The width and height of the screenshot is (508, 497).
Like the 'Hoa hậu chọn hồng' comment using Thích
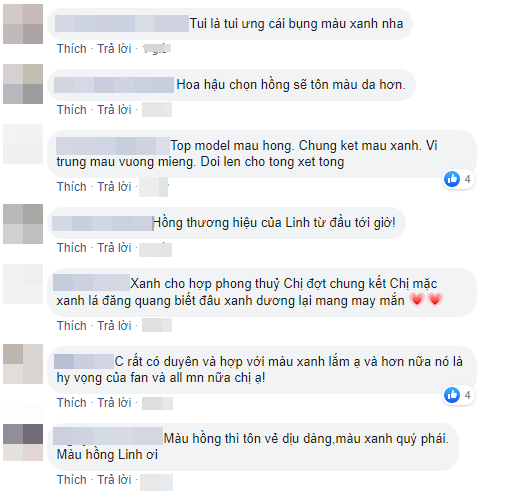72,110
